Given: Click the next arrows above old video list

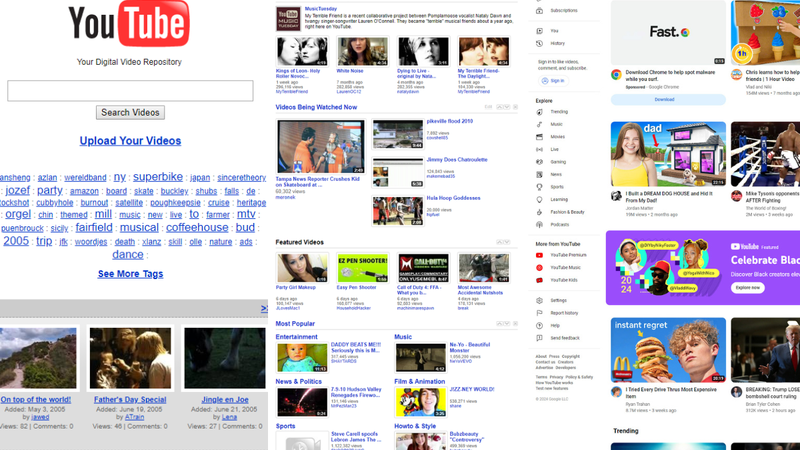Looking at the screenshot, I should click(x=264, y=309).
